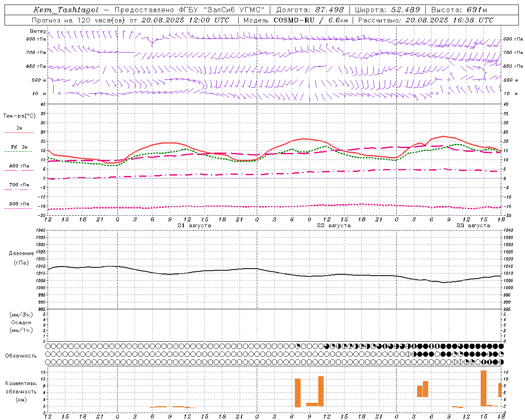Viewport: 525px width, 420px height.
Task: Click the 21 августа date label
Action: point(194,226)
